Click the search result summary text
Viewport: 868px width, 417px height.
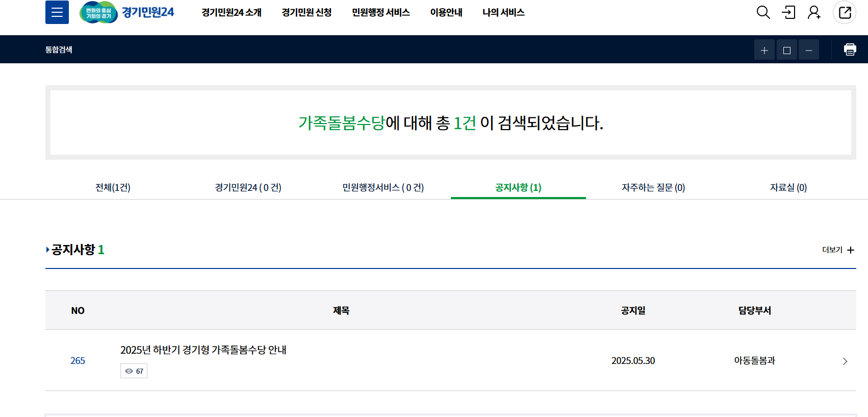(451, 123)
